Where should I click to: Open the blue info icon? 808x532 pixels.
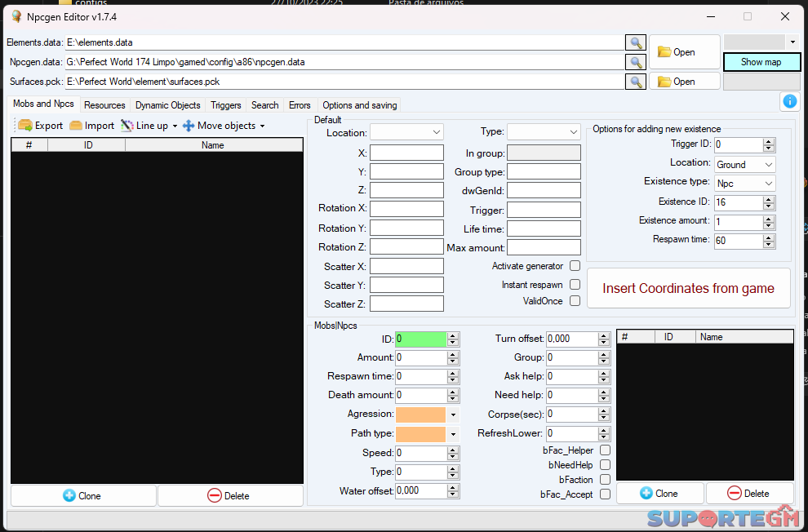(789, 101)
